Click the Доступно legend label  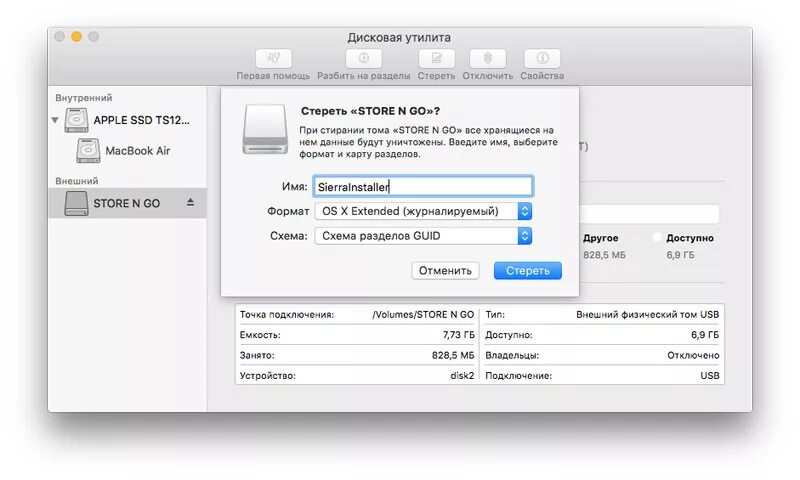tap(690, 238)
